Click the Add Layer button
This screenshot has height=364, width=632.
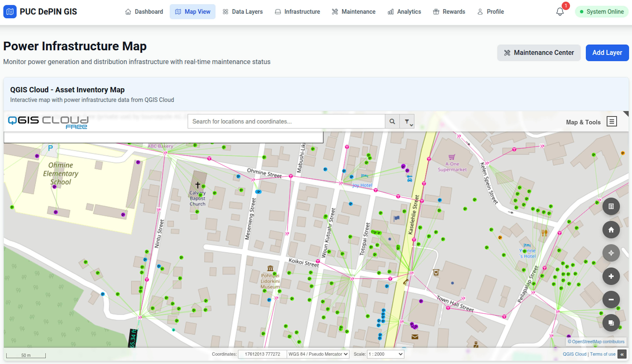(x=607, y=52)
